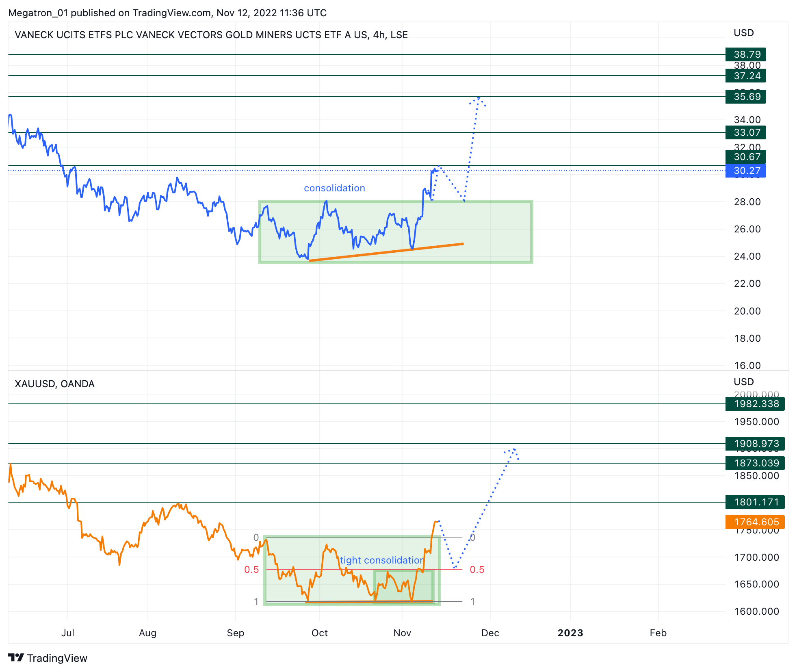Click the Dec label on time axis
This screenshot has height=672, width=797.
[x=490, y=633]
